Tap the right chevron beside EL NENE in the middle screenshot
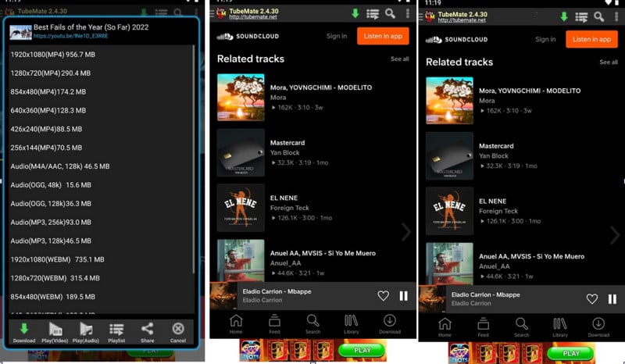This screenshot has height=364, width=625. click(405, 232)
